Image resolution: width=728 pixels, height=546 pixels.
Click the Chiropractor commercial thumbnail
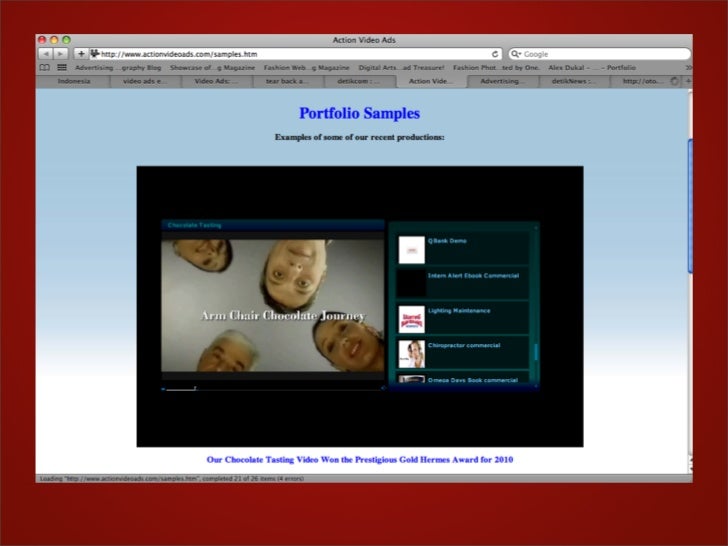click(411, 354)
